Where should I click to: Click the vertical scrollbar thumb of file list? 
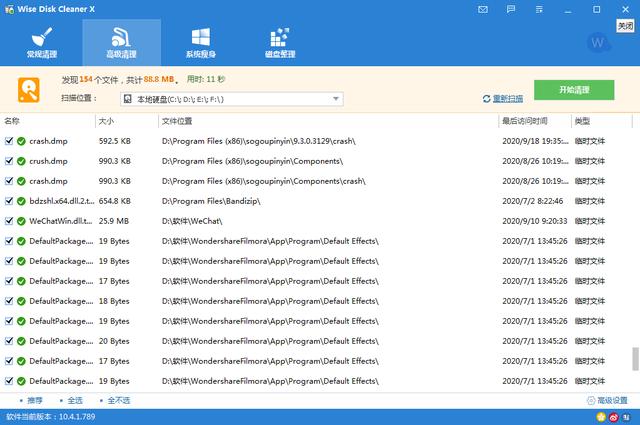[x=636, y=359]
